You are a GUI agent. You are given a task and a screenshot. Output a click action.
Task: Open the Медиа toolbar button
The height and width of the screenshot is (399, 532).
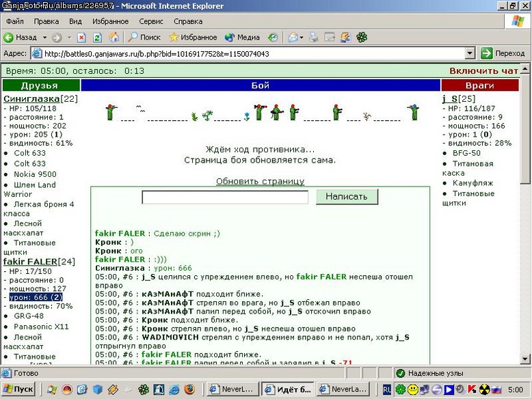coord(242,38)
